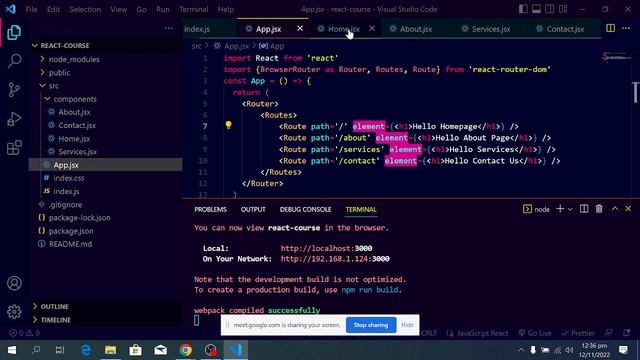The width and height of the screenshot is (640, 360).
Task: Toggle primary sidebar layout icon
Action: click(523, 9)
